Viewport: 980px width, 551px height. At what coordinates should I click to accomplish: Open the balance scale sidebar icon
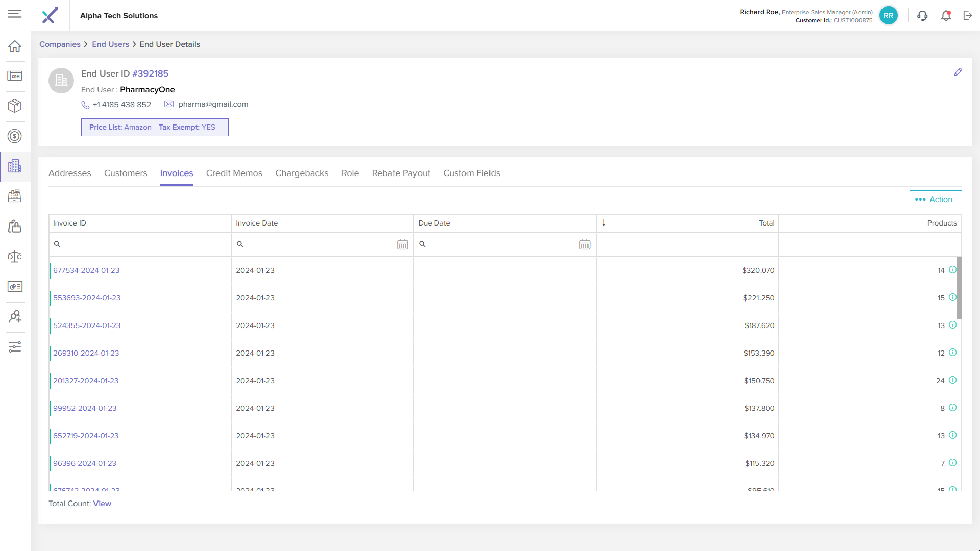click(x=15, y=257)
